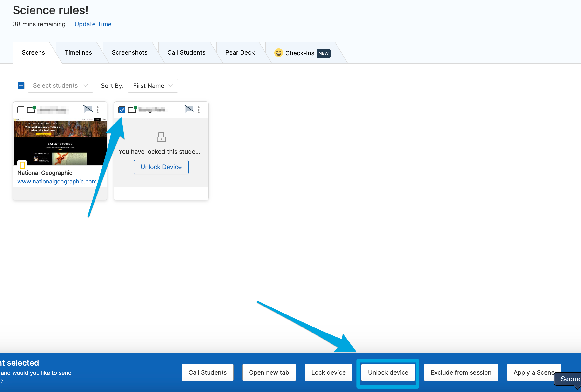Click the first student's device screen icon
This screenshot has height=392, width=581.
31,110
